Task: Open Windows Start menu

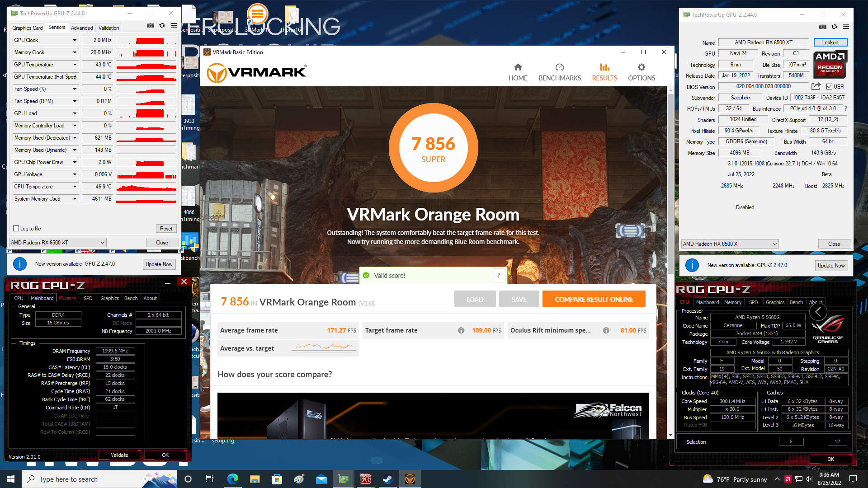Action: (11, 479)
